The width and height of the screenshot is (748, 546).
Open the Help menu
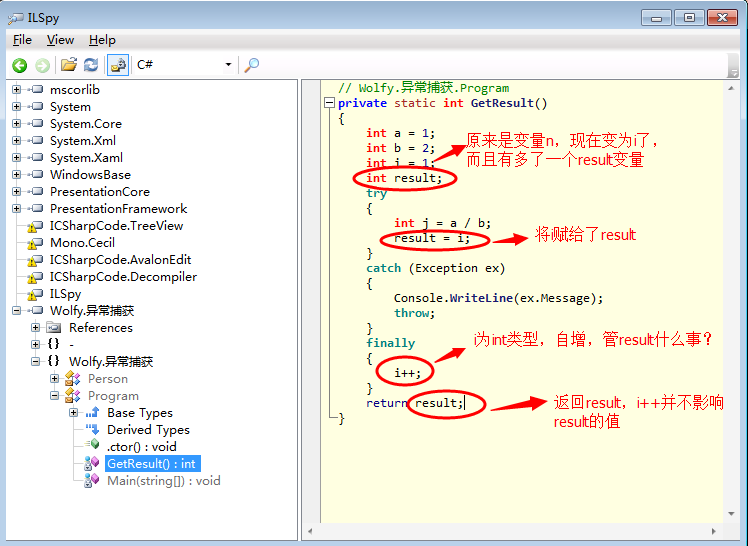coord(102,40)
